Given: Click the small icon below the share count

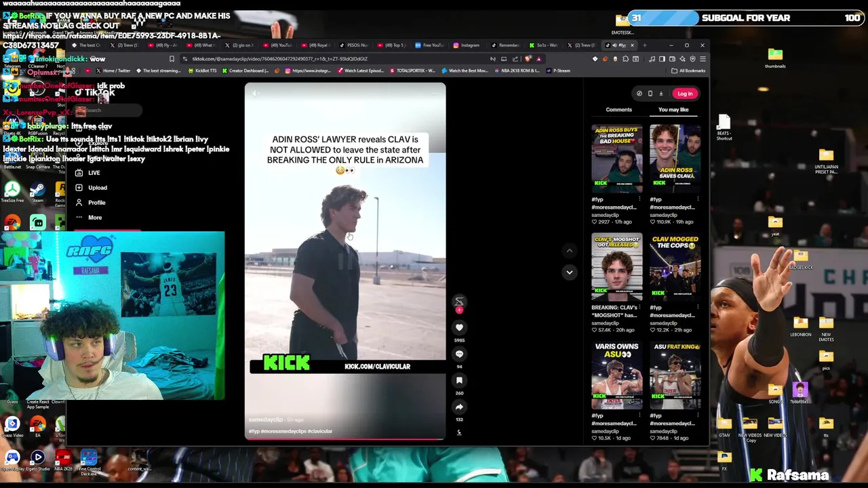Looking at the screenshot, I should [459, 432].
